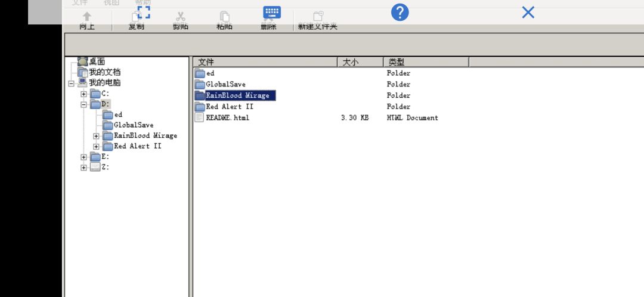This screenshot has height=297, width=644.
Task: Click the Red Alert II folder icon in list
Action: (x=200, y=107)
